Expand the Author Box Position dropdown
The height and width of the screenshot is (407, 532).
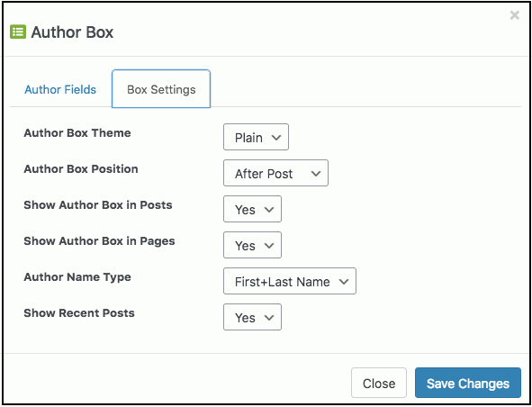click(x=275, y=173)
